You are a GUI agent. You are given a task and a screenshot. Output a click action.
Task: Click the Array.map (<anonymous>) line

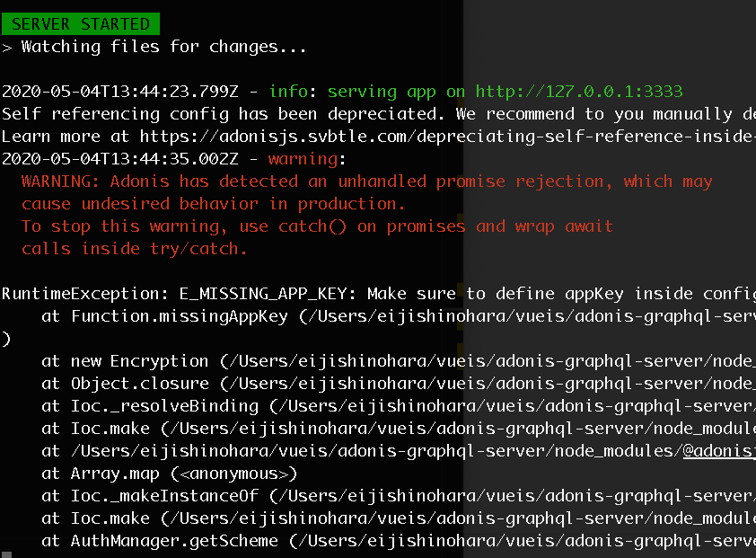(169, 474)
